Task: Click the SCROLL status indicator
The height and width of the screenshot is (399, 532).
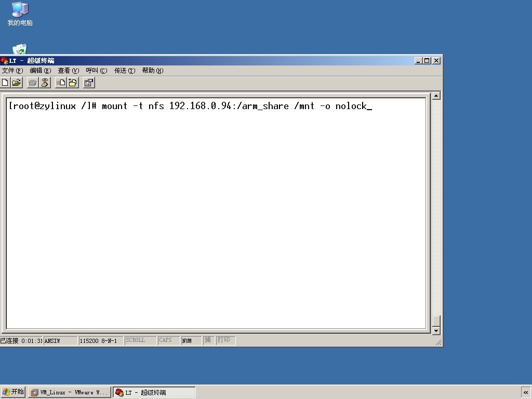Action: coord(140,340)
